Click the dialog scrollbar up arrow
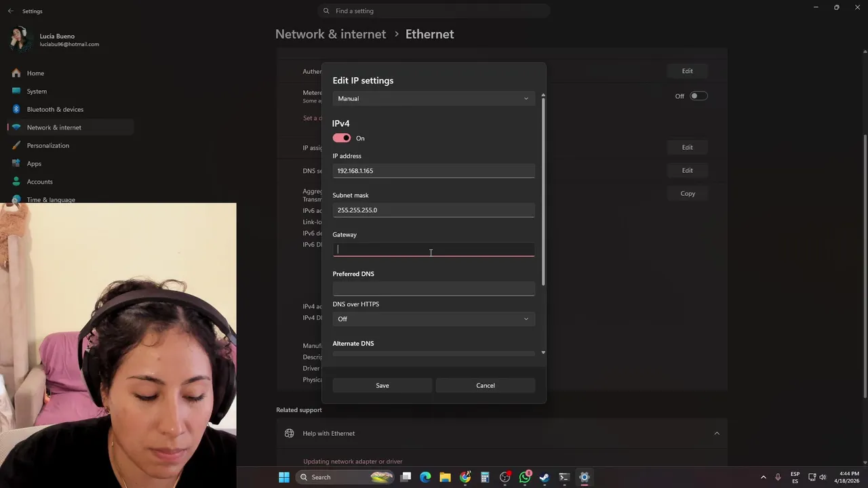 click(x=543, y=96)
